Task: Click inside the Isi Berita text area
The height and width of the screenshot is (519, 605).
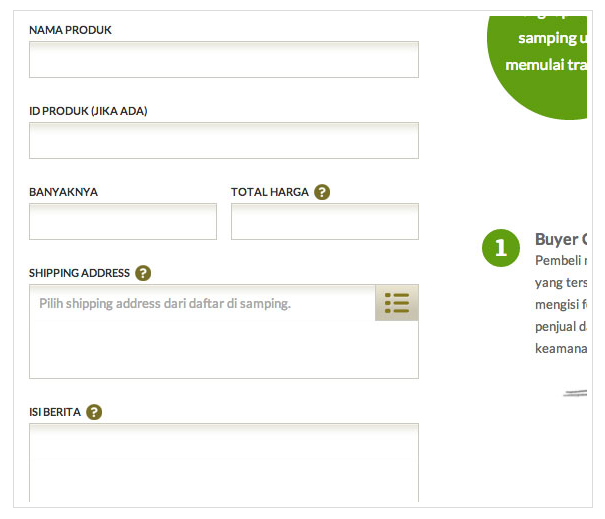Action: tap(224, 462)
